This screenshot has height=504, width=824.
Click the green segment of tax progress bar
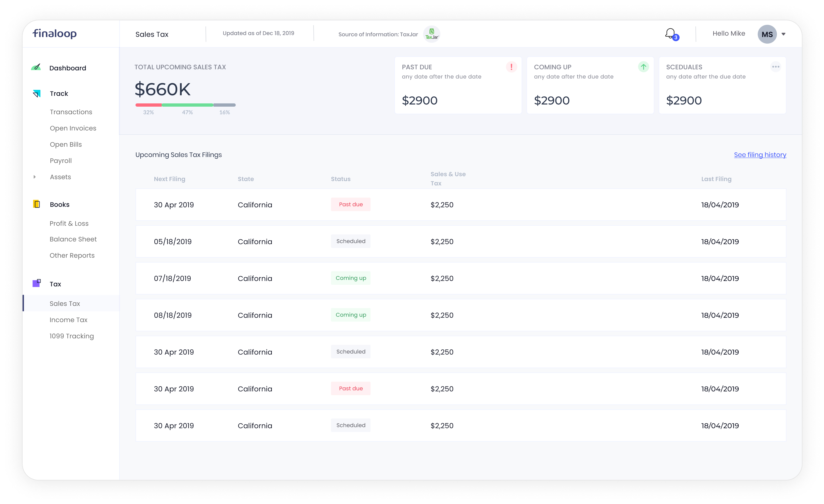tap(187, 105)
